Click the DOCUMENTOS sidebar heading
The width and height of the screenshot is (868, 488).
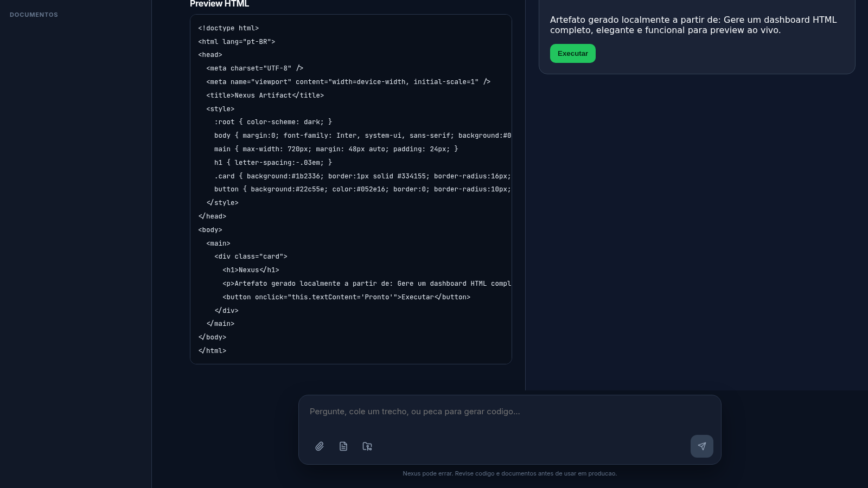click(34, 15)
